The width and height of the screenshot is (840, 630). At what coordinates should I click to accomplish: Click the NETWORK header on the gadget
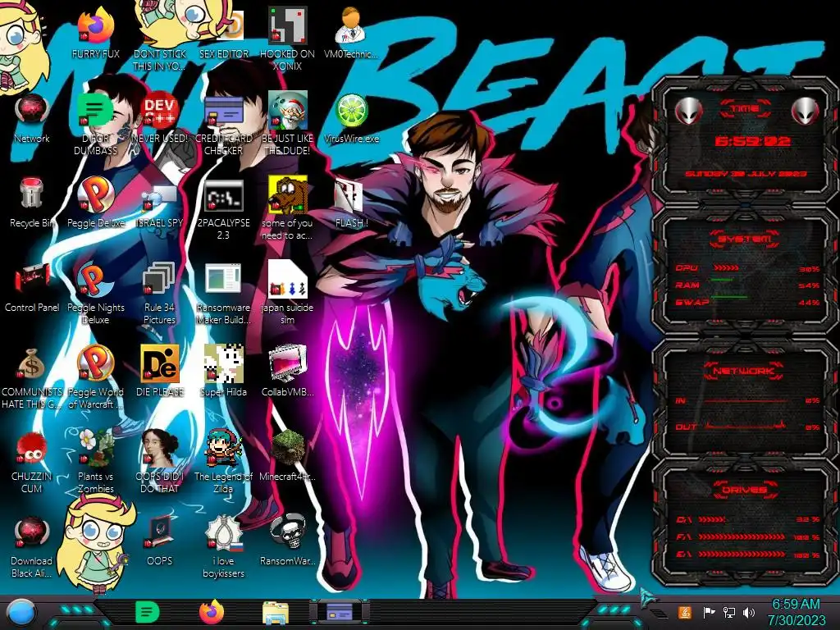(745, 371)
